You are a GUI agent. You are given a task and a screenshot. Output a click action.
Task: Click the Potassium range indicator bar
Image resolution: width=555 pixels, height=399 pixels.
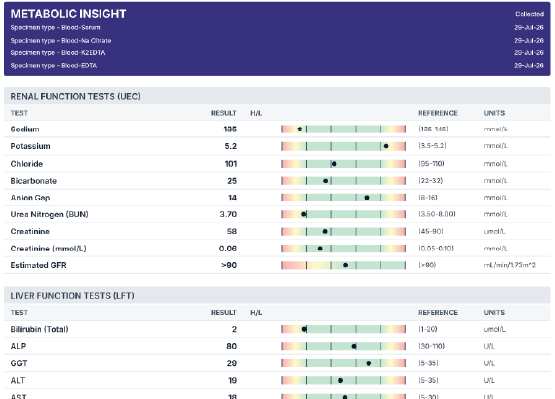(343, 146)
